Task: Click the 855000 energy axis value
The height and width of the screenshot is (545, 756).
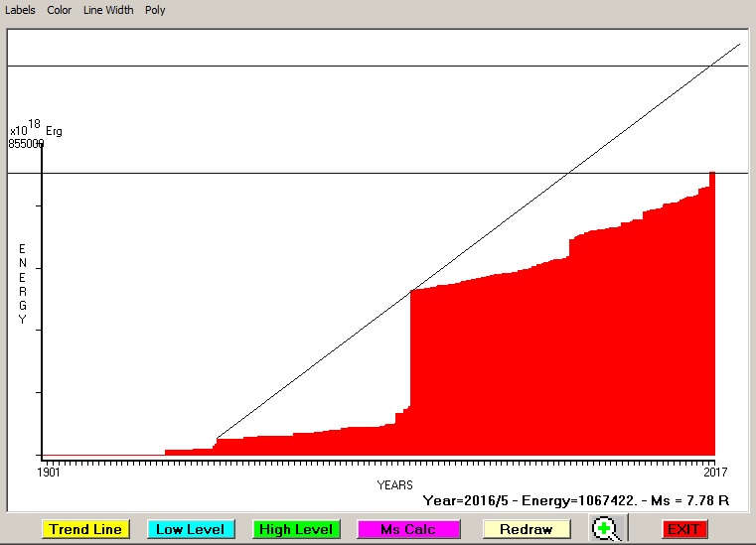Action: click(26, 144)
